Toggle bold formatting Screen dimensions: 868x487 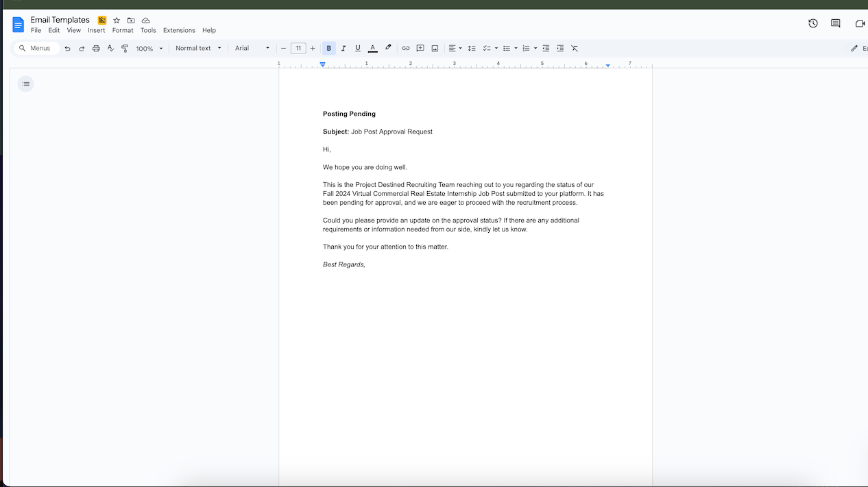click(329, 49)
